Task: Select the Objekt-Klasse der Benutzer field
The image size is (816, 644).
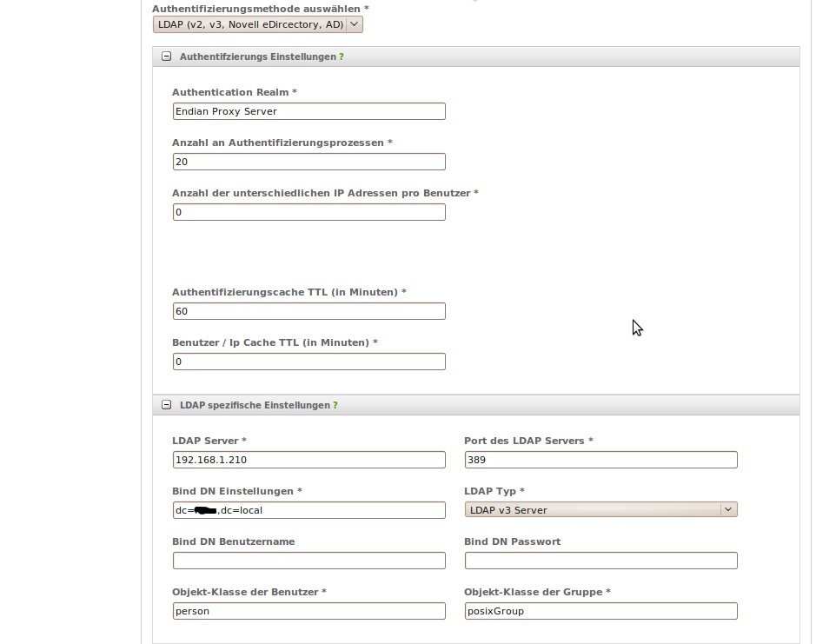Action: pos(308,611)
